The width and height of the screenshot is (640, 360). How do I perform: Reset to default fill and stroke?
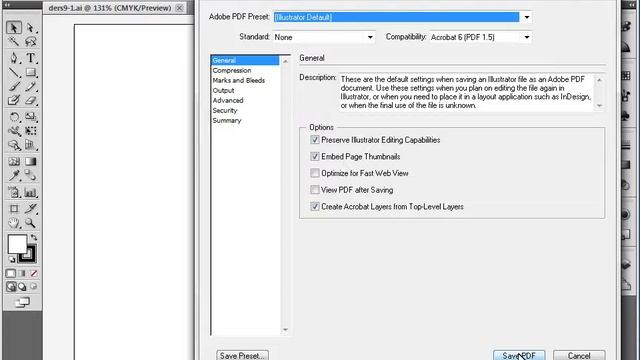click(12, 259)
